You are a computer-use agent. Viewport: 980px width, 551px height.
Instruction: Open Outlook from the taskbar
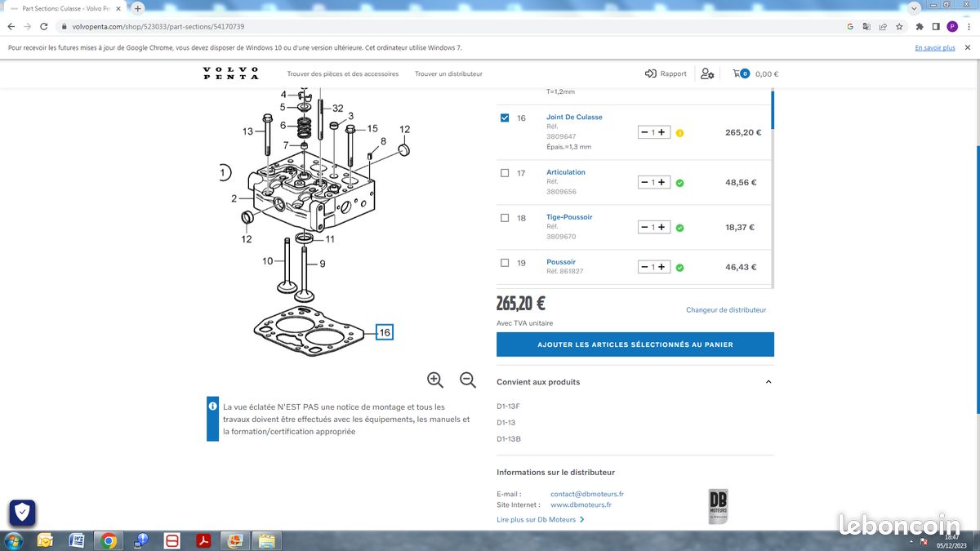tap(45, 540)
